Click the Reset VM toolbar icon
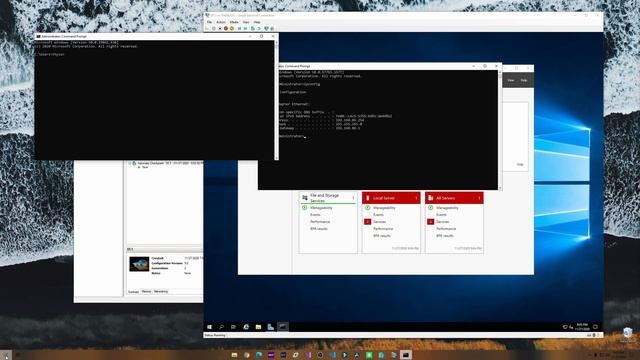This screenshot has height=360, width=640. point(245,28)
